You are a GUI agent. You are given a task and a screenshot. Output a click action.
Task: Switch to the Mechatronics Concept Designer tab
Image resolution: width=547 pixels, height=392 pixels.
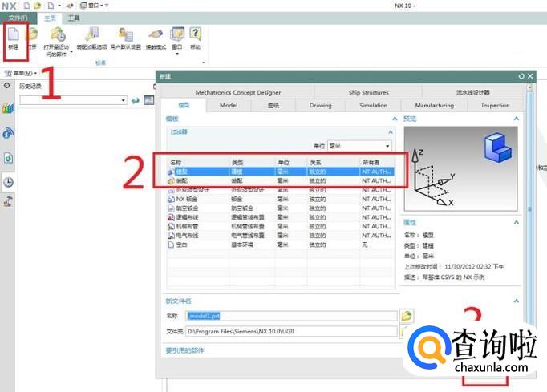tap(238, 92)
